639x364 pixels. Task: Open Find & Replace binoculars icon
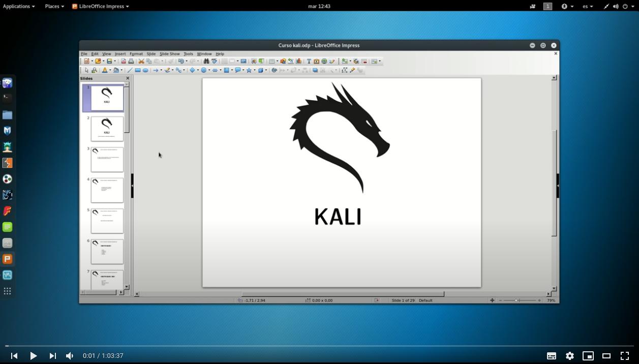click(206, 61)
